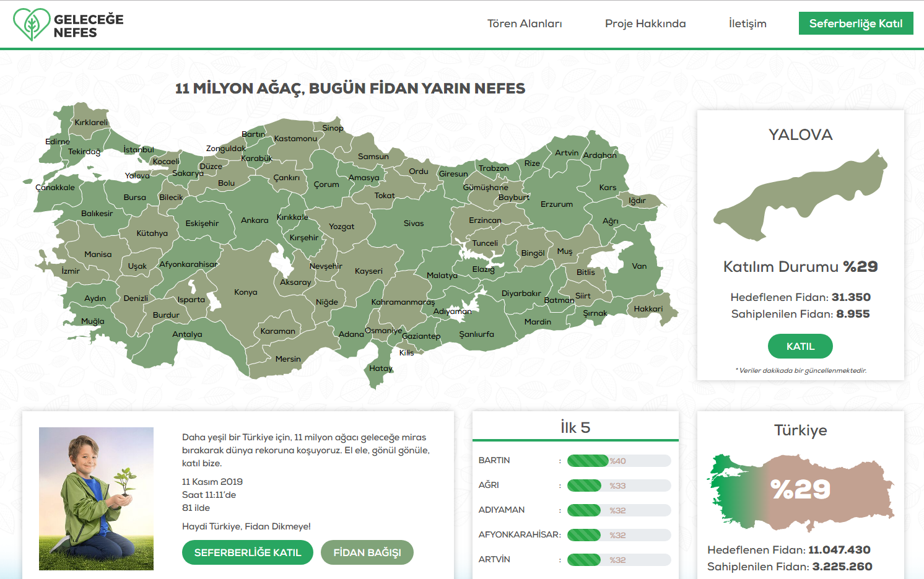Click the KATIL button under Yalova

(x=800, y=346)
